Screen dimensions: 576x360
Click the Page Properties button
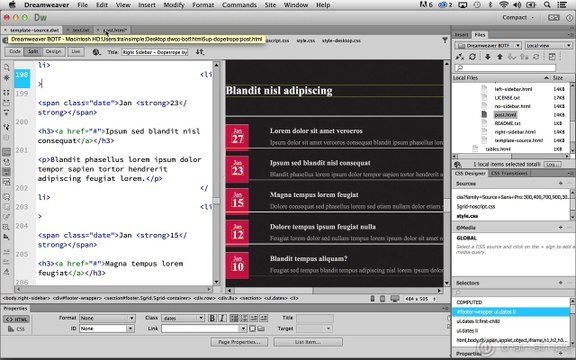coord(239,342)
